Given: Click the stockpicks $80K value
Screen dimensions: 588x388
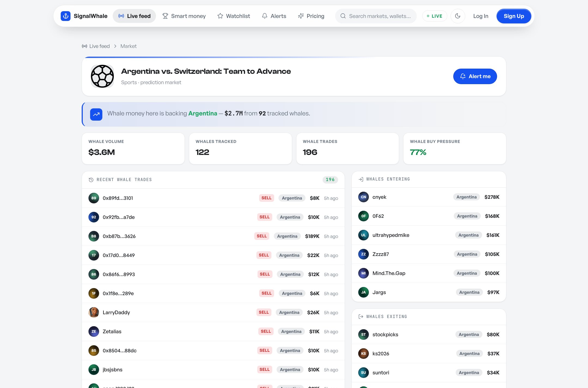Looking at the screenshot, I should (x=493, y=335).
